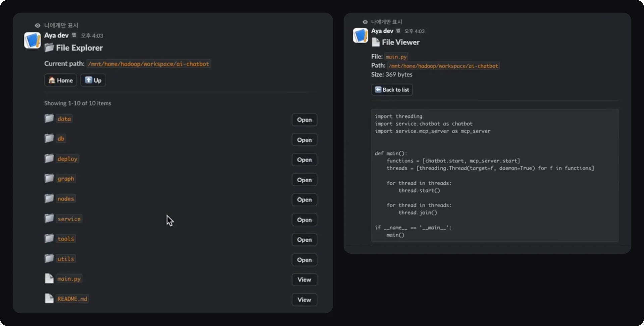Open the utils folder
644x326 pixels.
304,260
